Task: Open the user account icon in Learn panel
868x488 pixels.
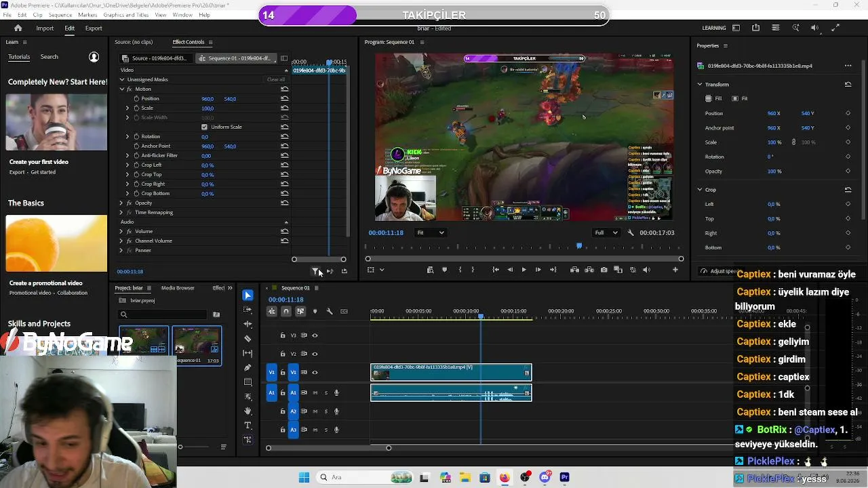Action: 94,57
